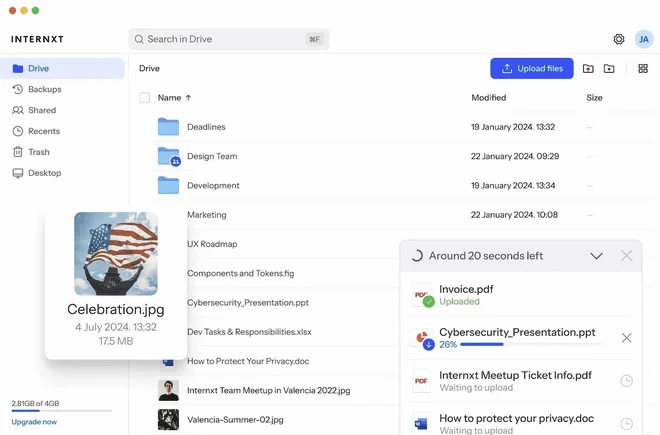The height and width of the screenshot is (435, 660).
Task: Click the search magnifier icon
Action: pos(139,39)
